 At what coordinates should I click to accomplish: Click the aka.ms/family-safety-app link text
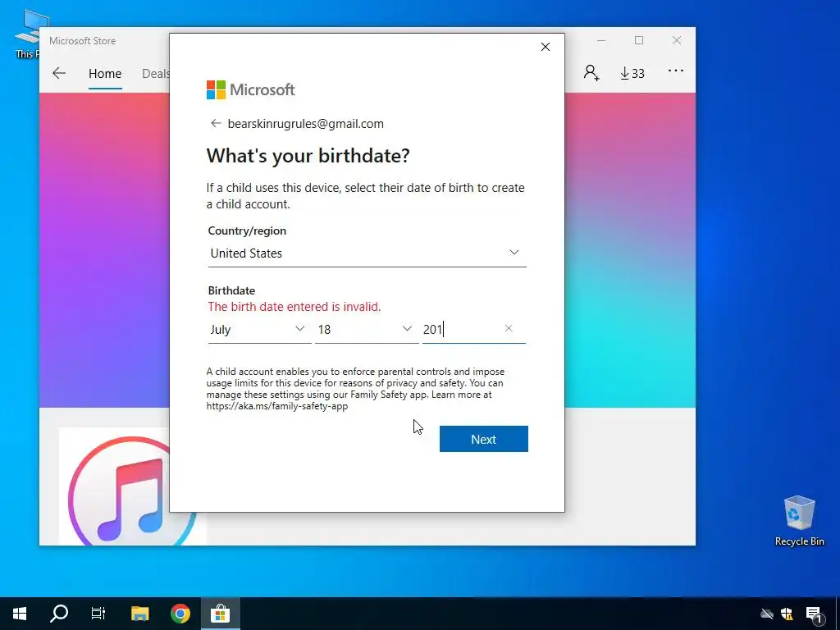pos(277,406)
